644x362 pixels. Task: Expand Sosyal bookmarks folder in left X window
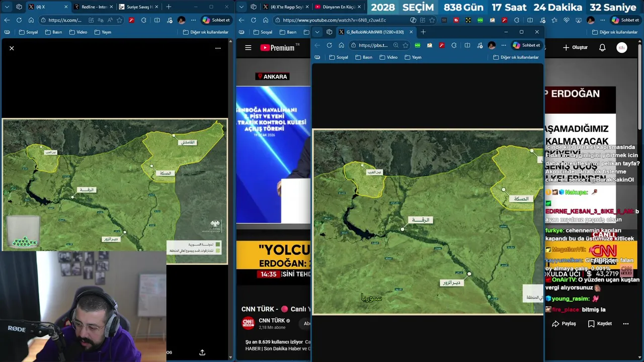(x=28, y=32)
